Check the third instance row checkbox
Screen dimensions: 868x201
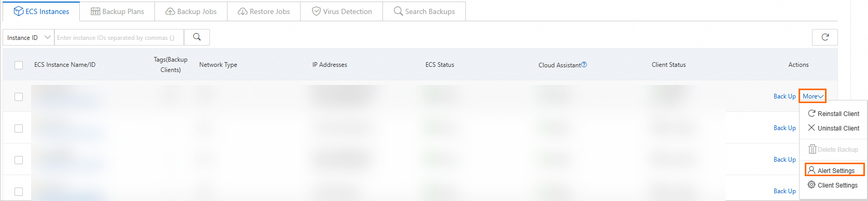19,160
